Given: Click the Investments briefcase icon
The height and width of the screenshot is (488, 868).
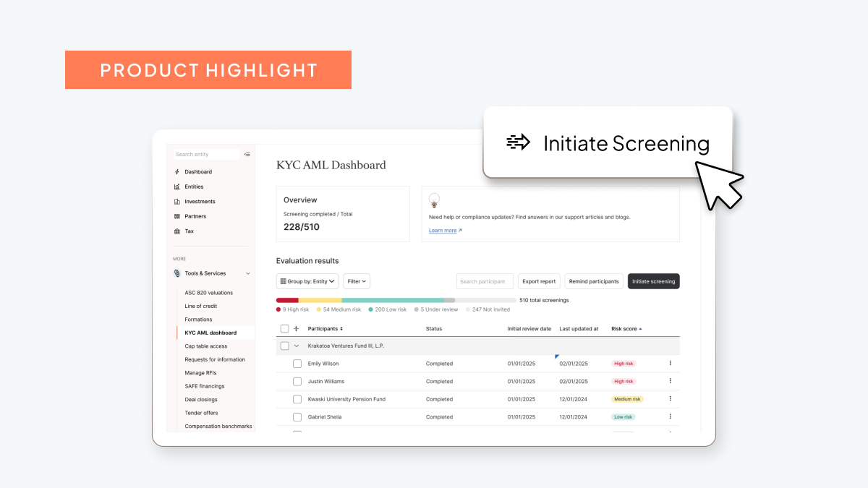Looking at the screenshot, I should coord(176,201).
